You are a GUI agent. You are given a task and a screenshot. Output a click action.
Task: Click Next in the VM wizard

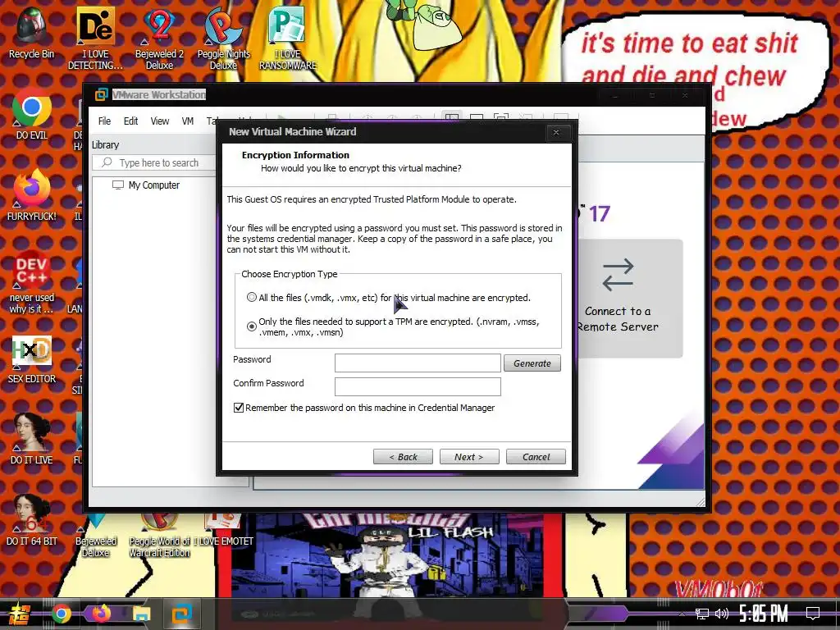tap(469, 457)
